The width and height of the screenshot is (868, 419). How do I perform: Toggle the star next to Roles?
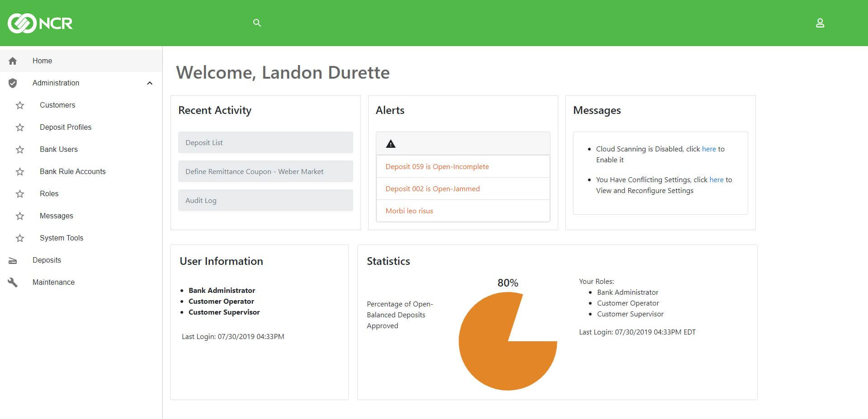pos(20,194)
